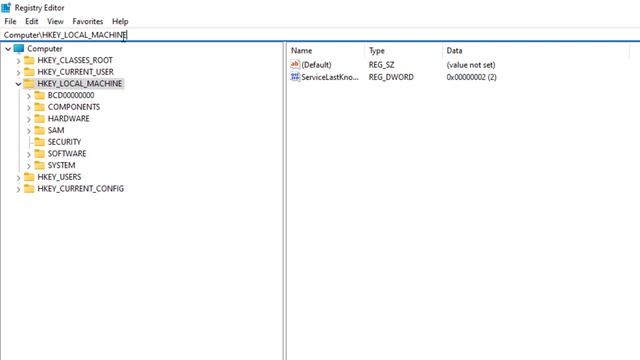Click the HKEY_CURRENT_USER folder icon
The image size is (640, 360).
pos(29,72)
